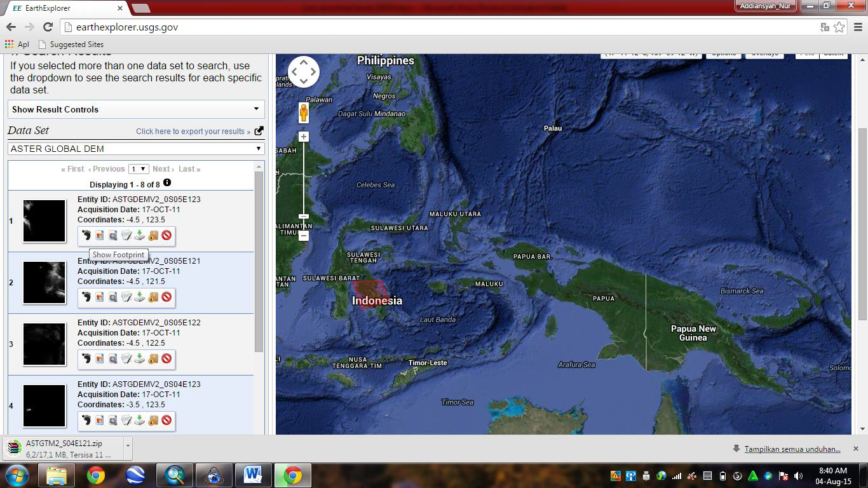Show browse overlay for ASTGDEMV2_0S05E121

100,297
